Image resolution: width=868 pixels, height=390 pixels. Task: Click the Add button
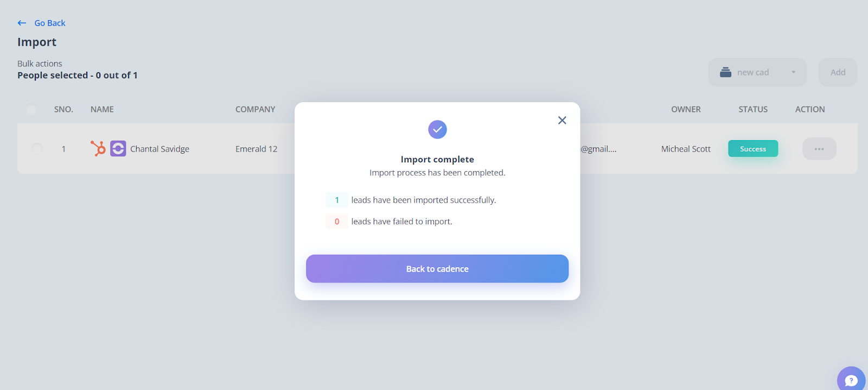click(838, 72)
